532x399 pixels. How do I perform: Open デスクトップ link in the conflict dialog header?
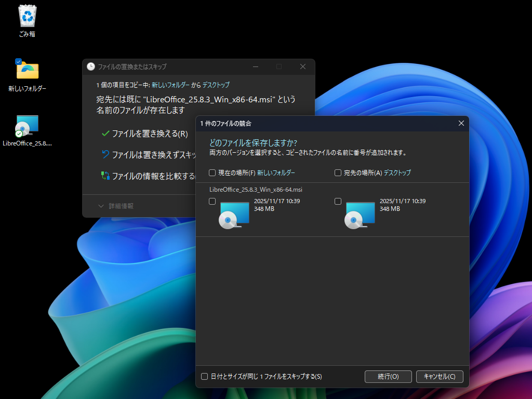(x=397, y=172)
